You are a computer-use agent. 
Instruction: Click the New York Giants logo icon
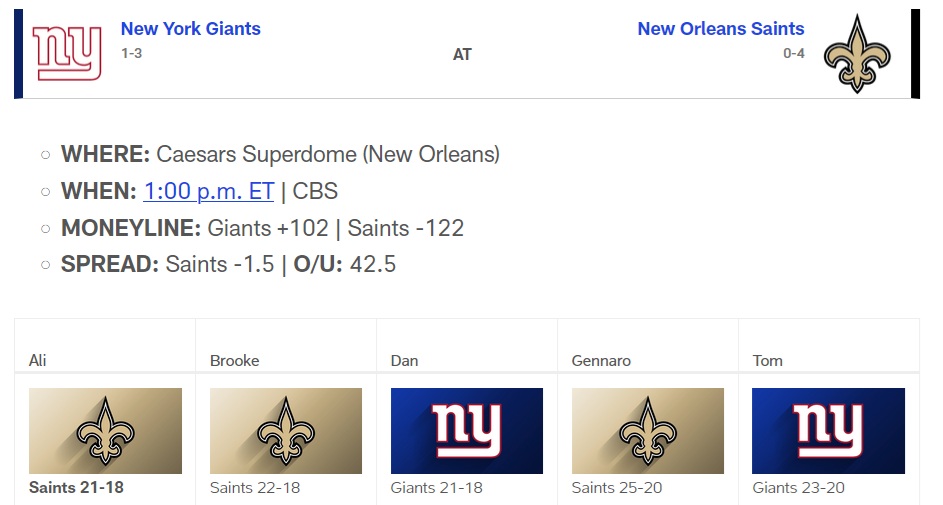[67, 53]
